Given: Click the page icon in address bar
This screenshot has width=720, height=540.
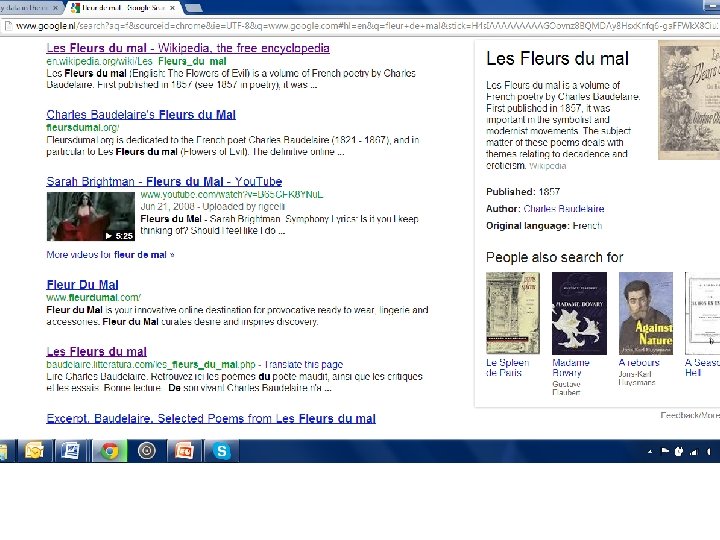Looking at the screenshot, I should click(8, 26).
